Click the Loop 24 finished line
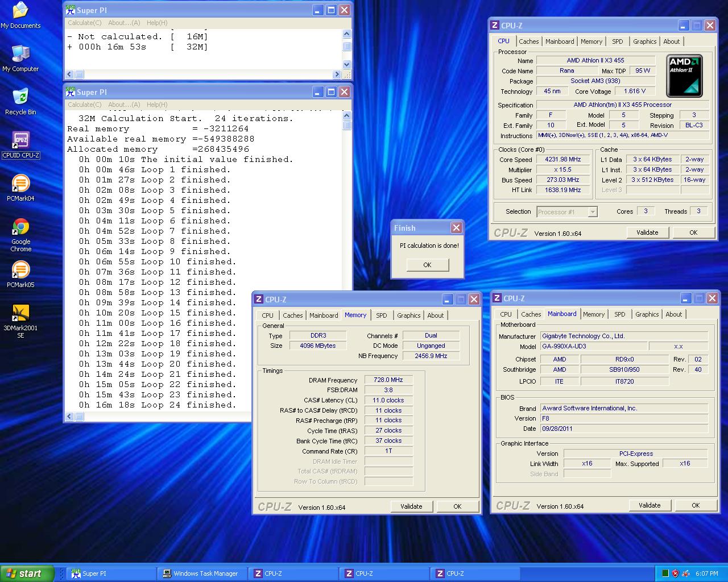 [x=158, y=405]
